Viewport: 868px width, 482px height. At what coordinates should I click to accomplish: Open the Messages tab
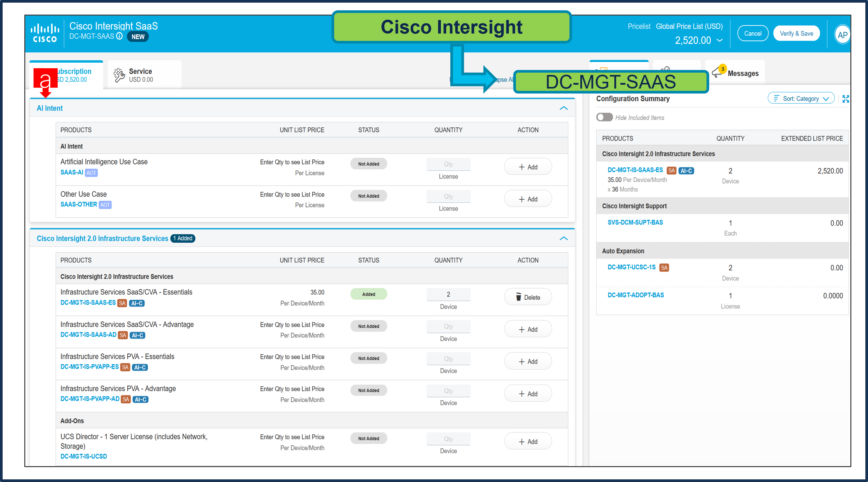(x=743, y=74)
